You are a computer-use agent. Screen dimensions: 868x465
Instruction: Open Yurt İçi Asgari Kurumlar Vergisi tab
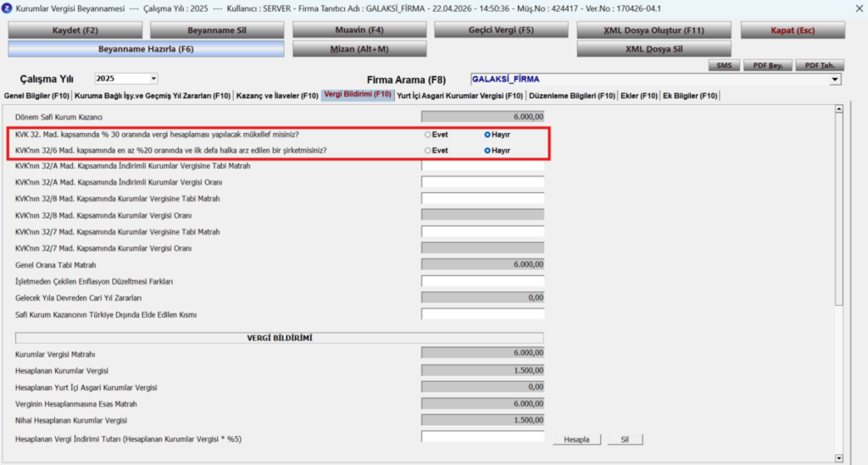pyautogui.click(x=460, y=96)
